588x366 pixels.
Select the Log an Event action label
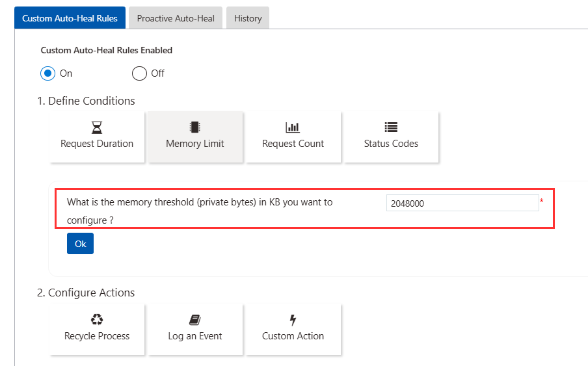pos(194,335)
